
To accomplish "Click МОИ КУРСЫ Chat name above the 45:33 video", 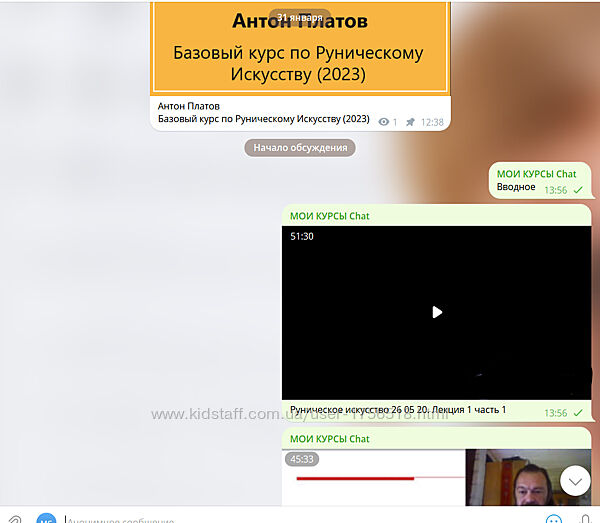I will click(x=329, y=438).
